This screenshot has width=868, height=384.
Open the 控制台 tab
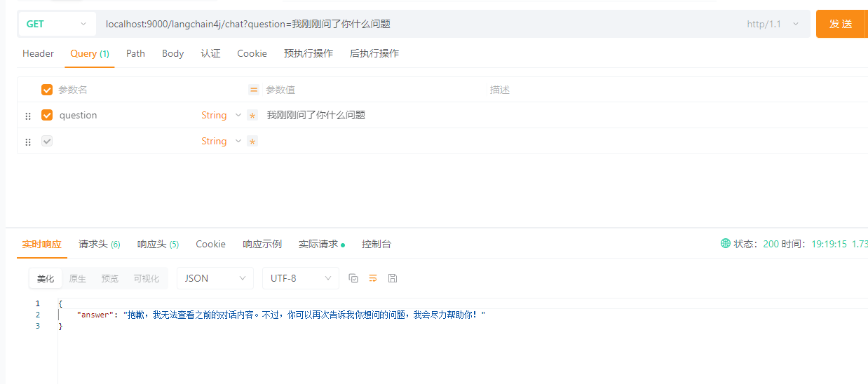pos(377,244)
